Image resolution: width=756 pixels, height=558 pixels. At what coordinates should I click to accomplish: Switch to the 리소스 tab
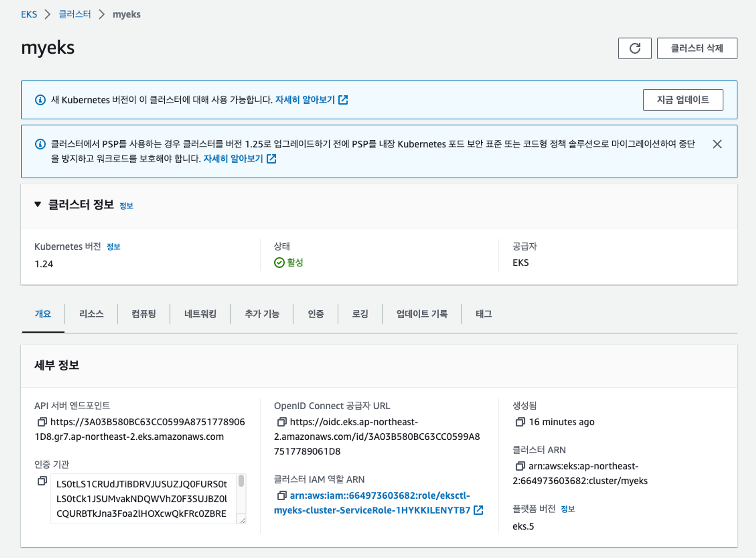(x=91, y=314)
